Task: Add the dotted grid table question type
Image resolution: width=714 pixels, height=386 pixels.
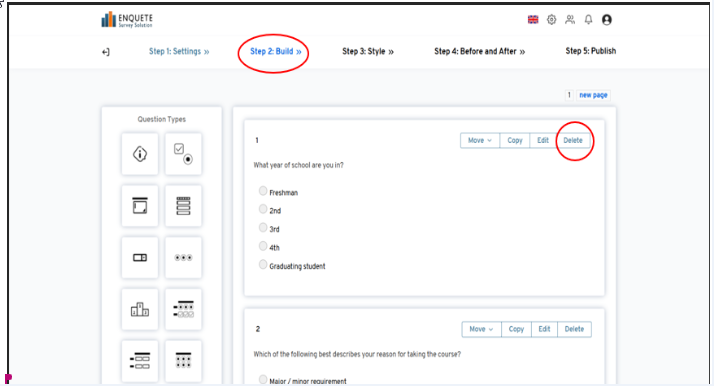Action: (x=183, y=361)
